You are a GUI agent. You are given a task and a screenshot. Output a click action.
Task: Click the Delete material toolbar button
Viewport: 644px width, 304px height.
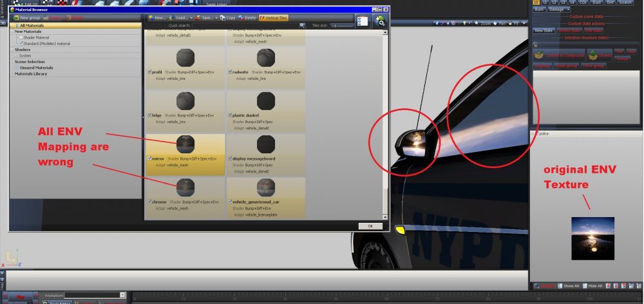[x=247, y=18]
